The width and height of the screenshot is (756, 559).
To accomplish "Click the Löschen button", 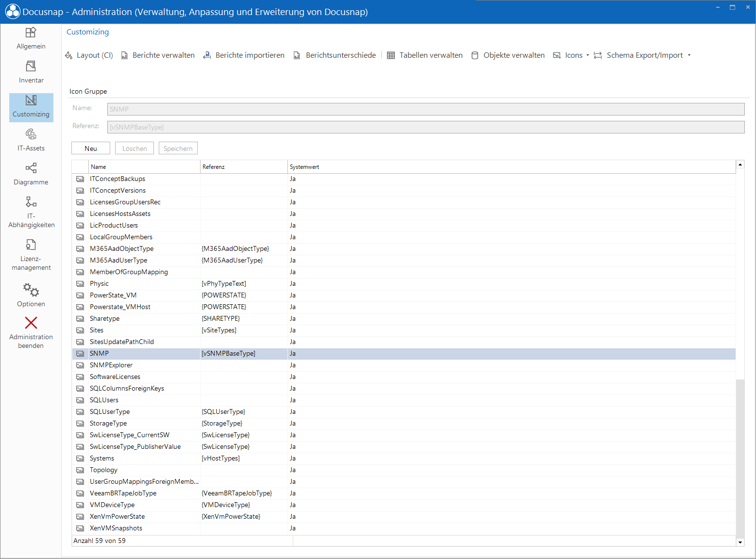I will pyautogui.click(x=134, y=148).
